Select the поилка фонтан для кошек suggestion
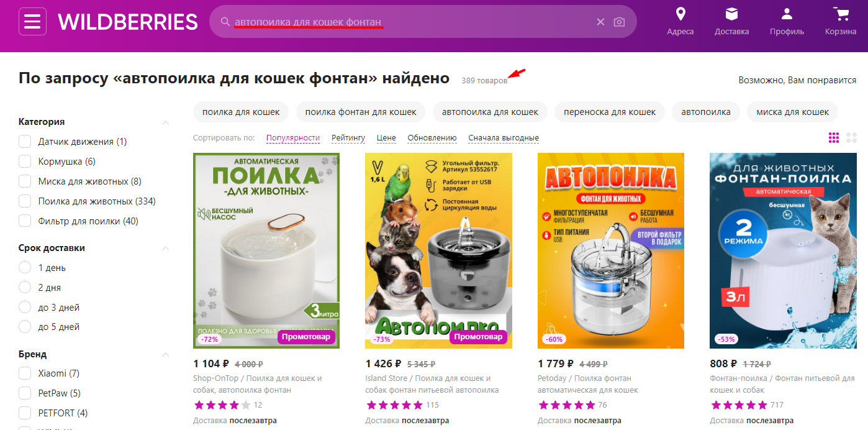This screenshot has width=868, height=430. pos(361,112)
